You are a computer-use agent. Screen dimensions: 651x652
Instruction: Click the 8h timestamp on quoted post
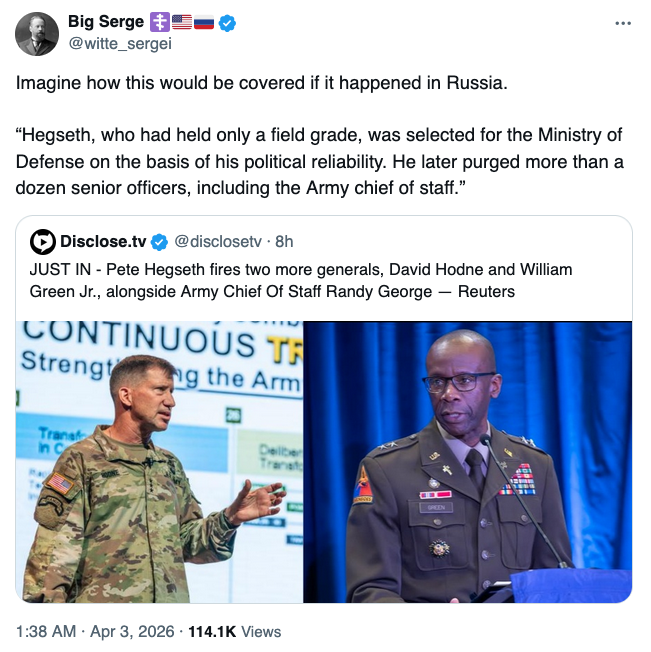coord(284,242)
